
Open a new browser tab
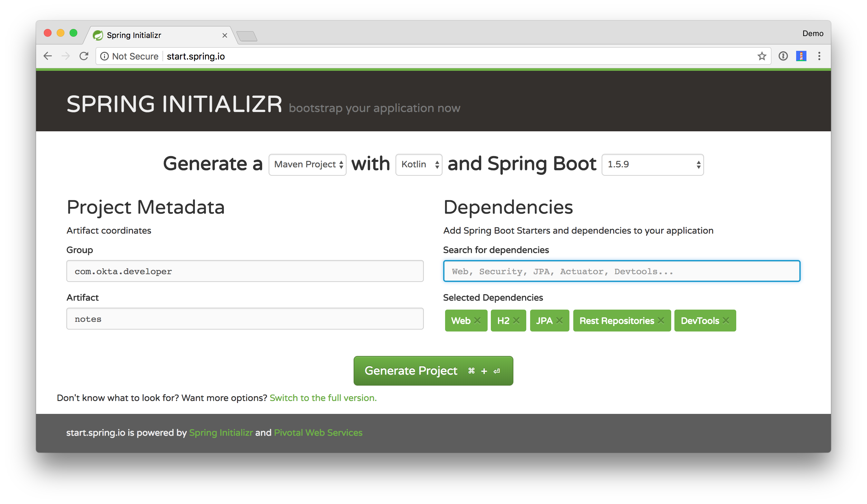coord(247,36)
